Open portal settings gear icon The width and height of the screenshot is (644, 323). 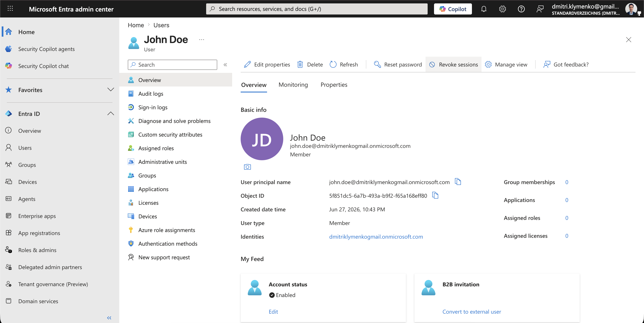point(502,9)
